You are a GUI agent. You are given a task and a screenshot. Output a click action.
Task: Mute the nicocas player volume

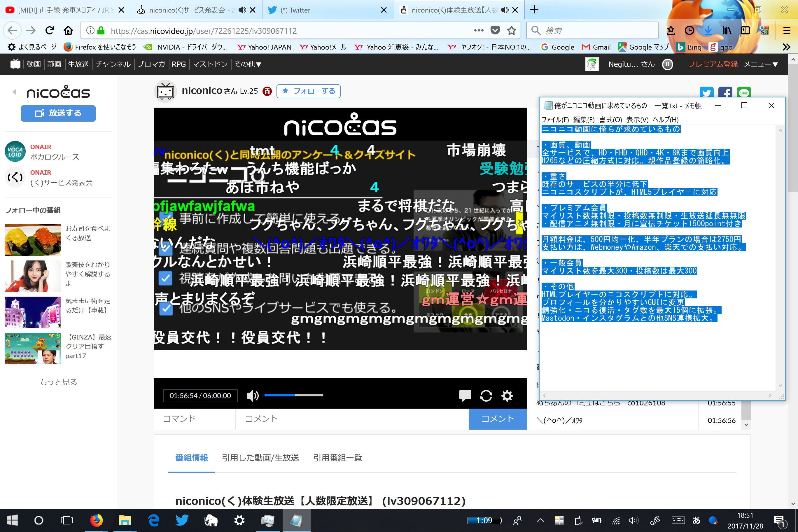pos(252,395)
